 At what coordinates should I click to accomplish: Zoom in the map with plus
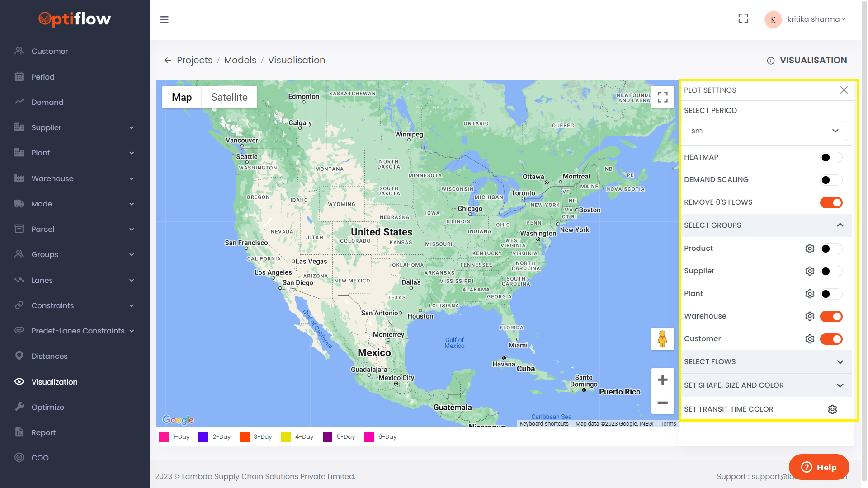click(662, 380)
